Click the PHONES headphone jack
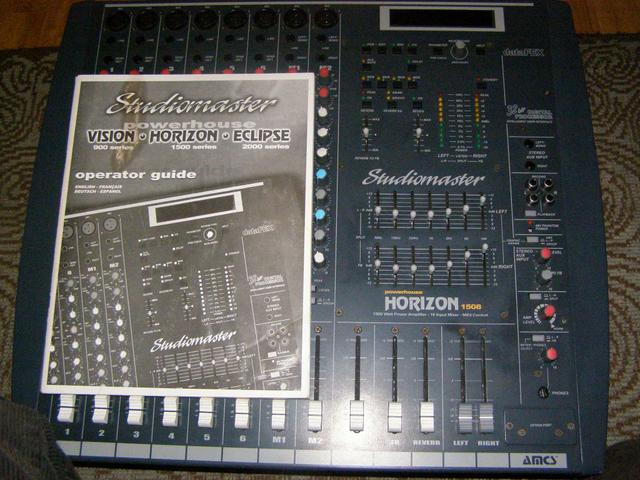Viewport: 640px width, 480px height. coord(542,393)
